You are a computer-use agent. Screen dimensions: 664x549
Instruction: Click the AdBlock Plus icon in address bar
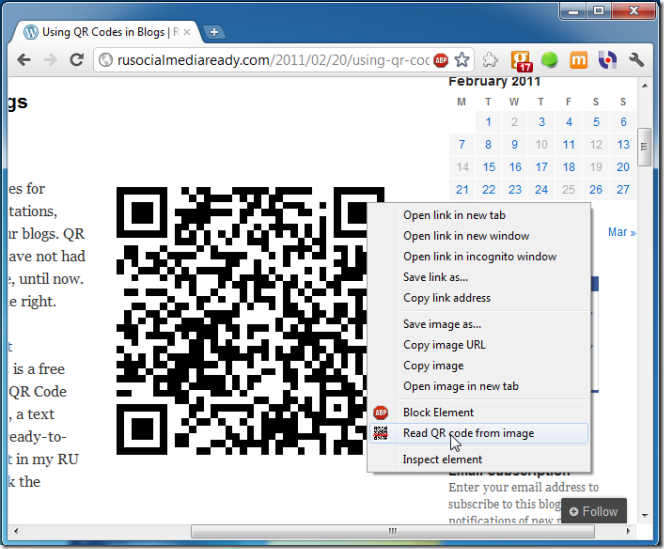tap(441, 60)
